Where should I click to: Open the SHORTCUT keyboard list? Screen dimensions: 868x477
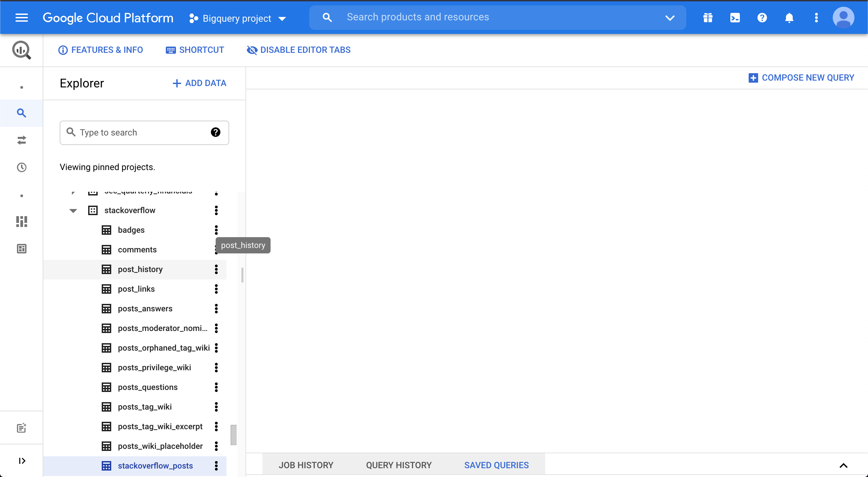(x=195, y=50)
